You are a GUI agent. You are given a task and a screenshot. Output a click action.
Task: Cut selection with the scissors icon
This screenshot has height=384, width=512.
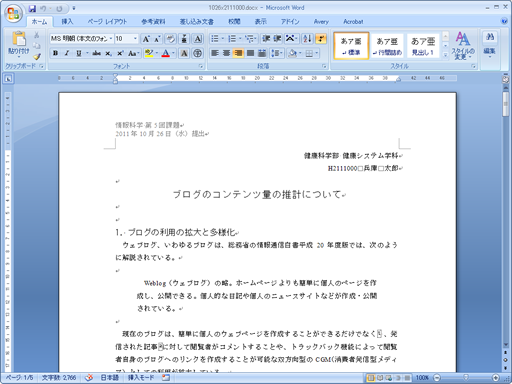(x=37, y=35)
